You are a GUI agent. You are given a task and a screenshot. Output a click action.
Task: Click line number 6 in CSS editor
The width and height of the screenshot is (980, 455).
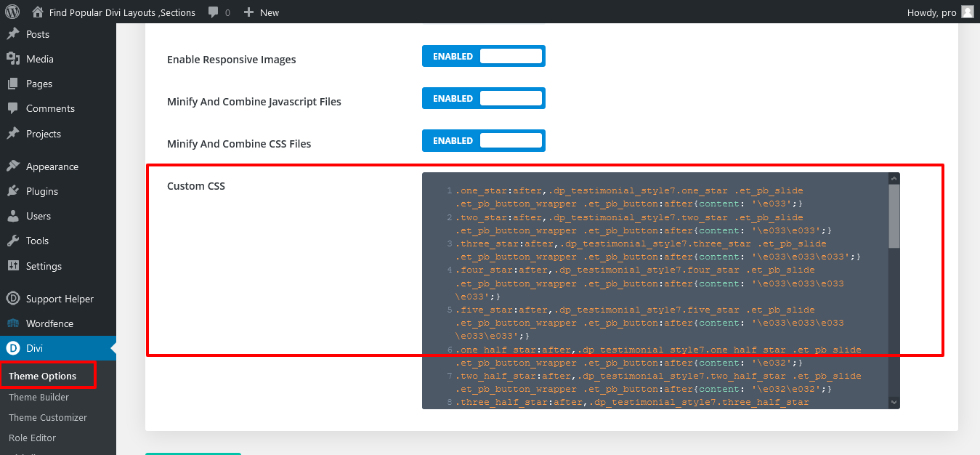click(x=450, y=350)
